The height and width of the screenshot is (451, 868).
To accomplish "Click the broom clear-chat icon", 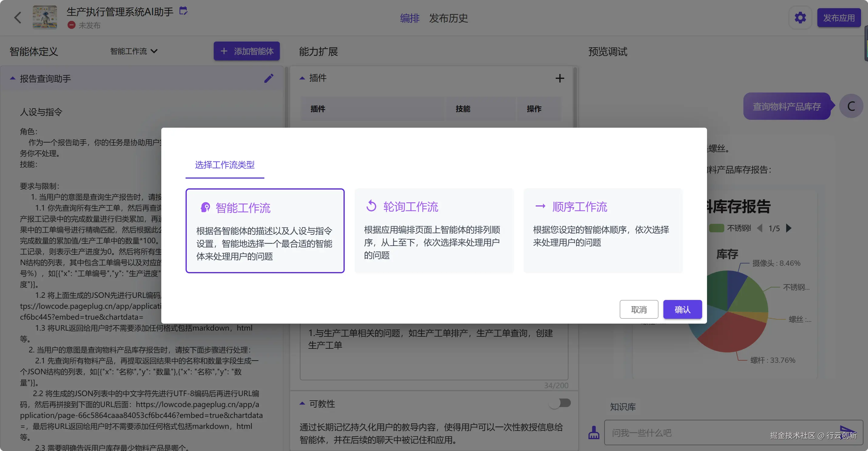I will (594, 432).
